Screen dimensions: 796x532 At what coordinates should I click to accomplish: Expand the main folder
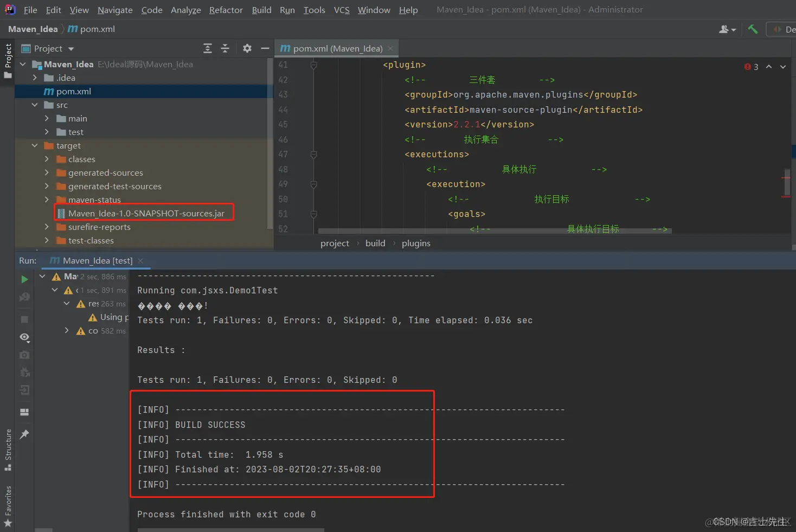[47, 118]
